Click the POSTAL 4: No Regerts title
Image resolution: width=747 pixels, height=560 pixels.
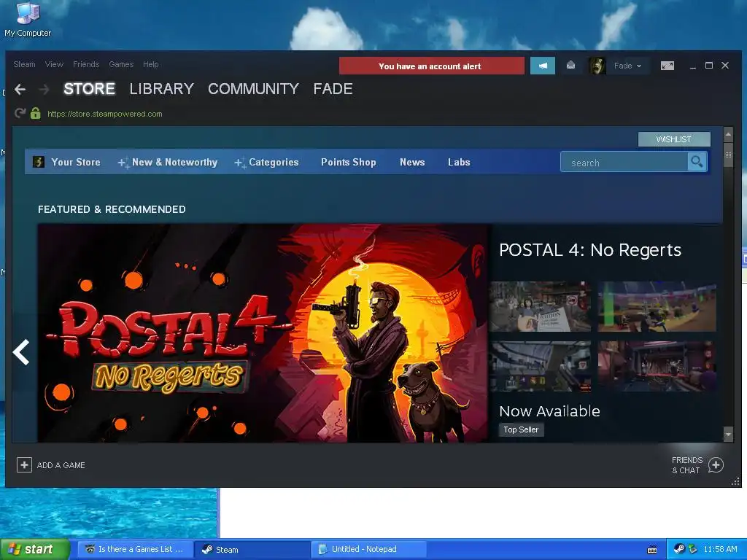(x=590, y=250)
